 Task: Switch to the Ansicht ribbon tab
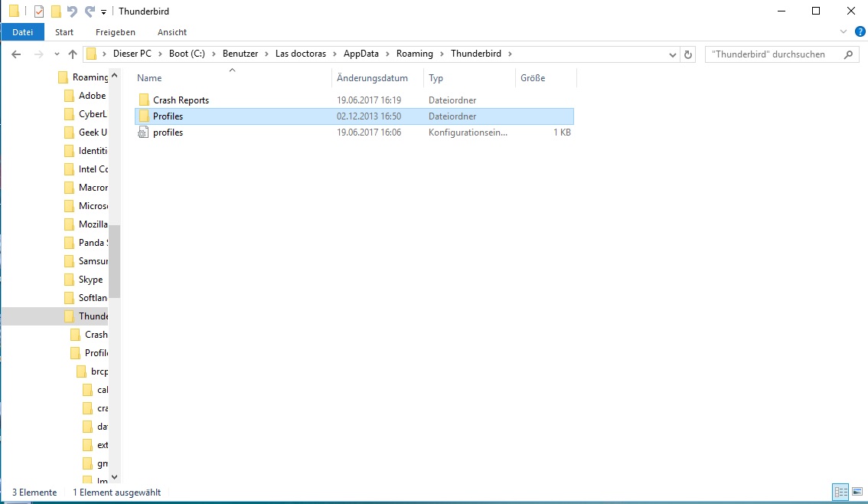(171, 32)
